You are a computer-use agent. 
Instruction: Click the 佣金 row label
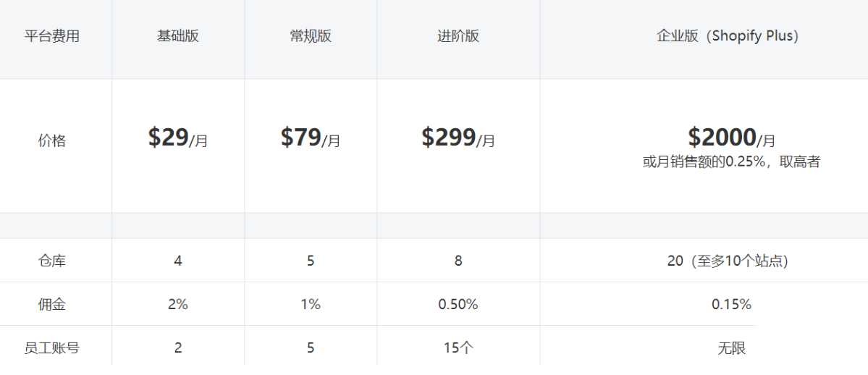point(52,304)
